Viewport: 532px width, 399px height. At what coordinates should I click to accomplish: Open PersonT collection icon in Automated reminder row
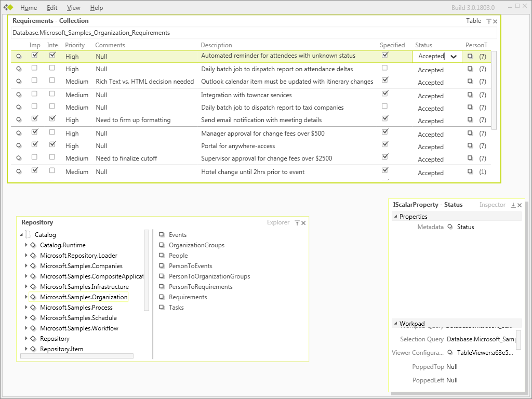[x=470, y=56]
